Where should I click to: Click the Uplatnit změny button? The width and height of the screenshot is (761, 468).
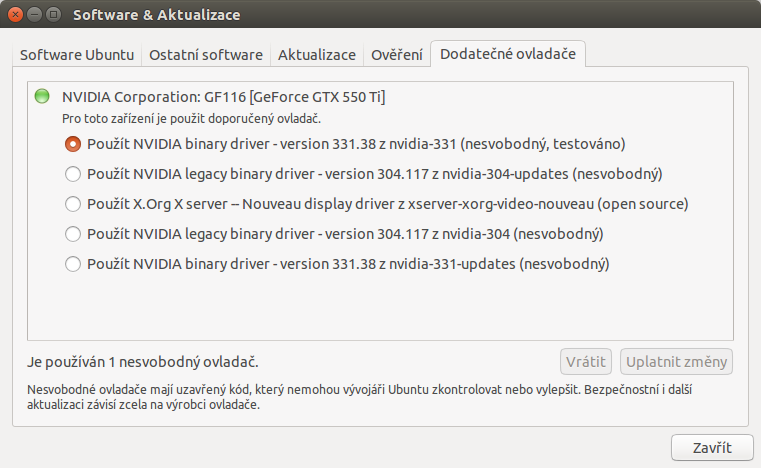[x=676, y=361]
